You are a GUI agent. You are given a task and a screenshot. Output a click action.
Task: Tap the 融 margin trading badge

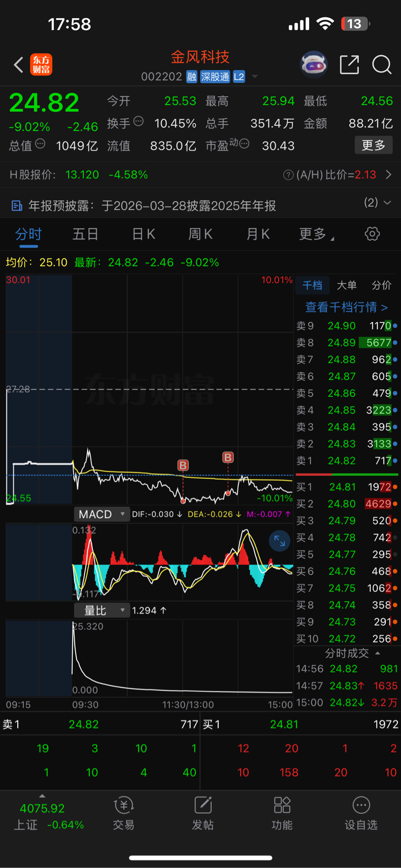tap(192, 77)
